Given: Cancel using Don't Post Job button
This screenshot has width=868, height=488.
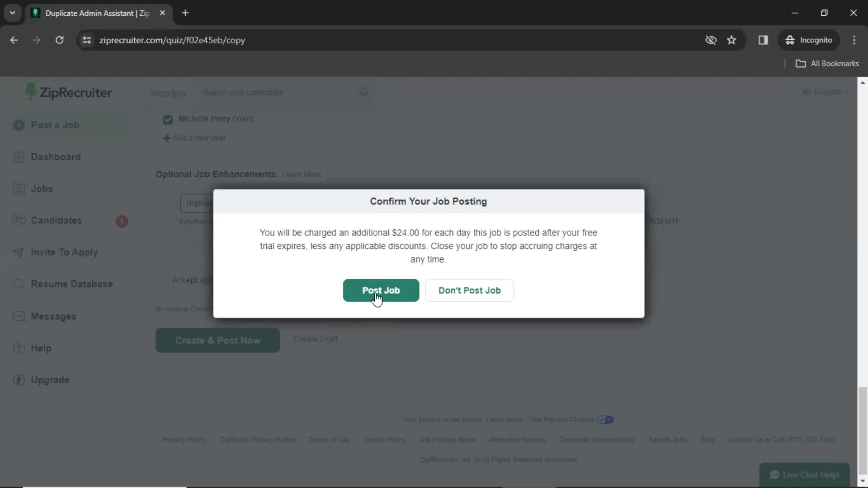Looking at the screenshot, I should click(469, 291).
